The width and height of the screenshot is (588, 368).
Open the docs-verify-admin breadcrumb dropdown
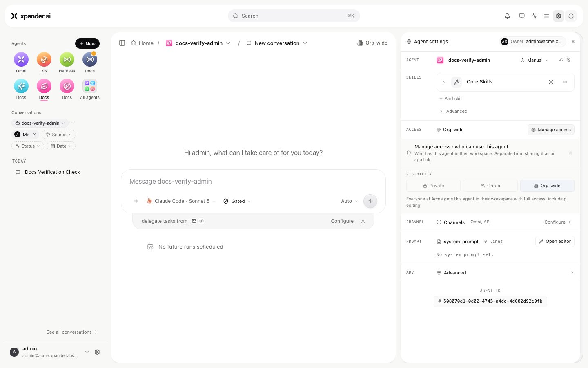click(x=228, y=43)
